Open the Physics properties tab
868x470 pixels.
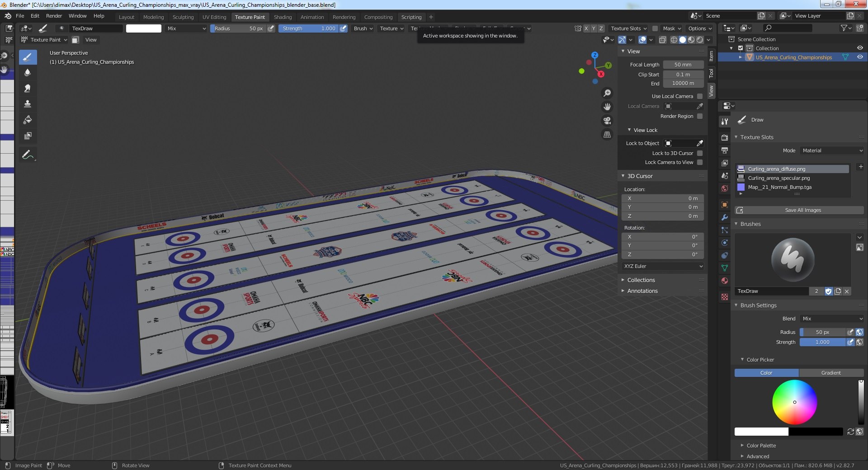coord(725,243)
